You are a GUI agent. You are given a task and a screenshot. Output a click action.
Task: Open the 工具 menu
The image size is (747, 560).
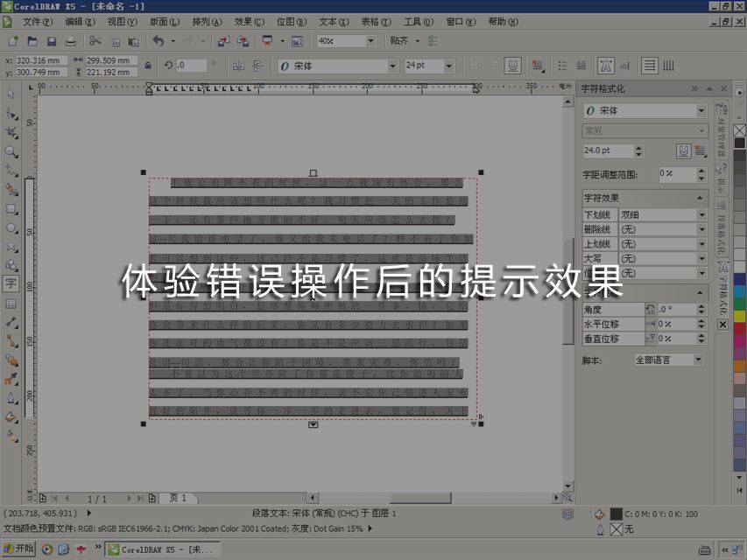point(419,21)
